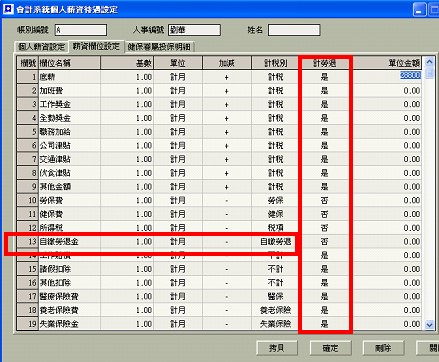Image resolution: width=439 pixels, height=362 pixels.
Task: Confirm with the 確定 button
Action: point(330,348)
